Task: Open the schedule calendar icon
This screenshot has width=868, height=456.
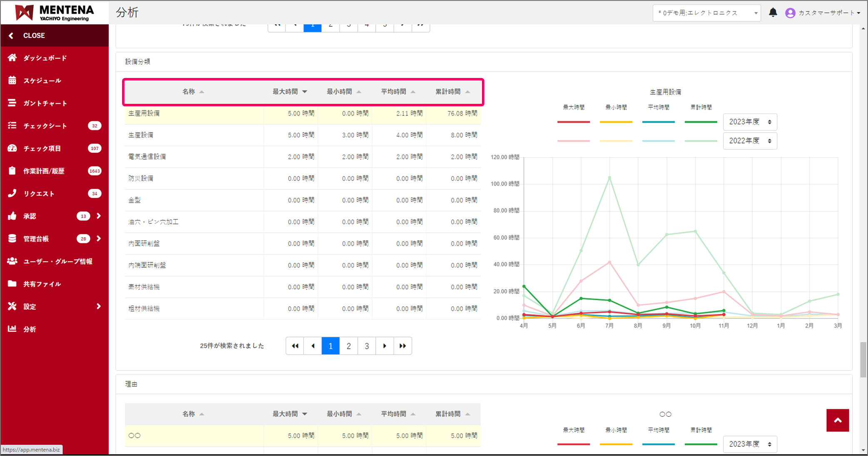Action: click(x=12, y=80)
